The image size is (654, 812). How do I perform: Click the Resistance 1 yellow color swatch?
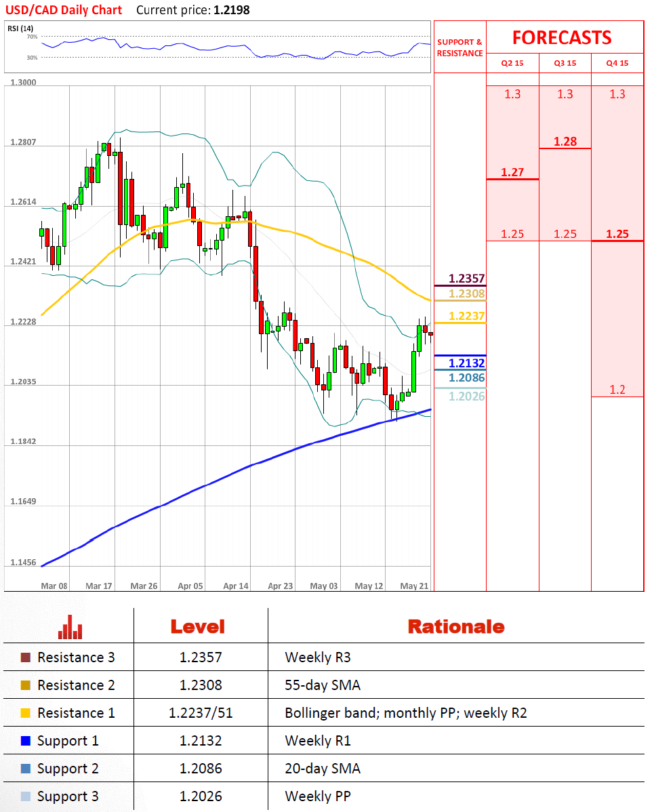25,712
